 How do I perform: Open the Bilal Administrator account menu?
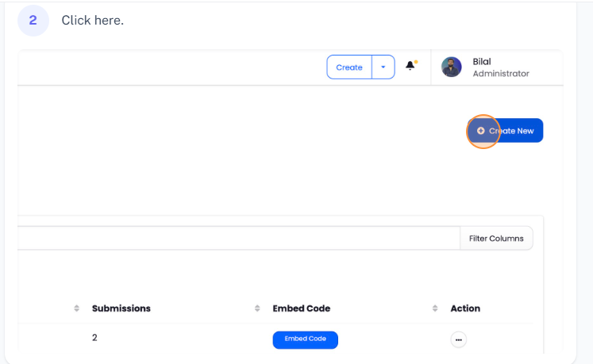500,67
